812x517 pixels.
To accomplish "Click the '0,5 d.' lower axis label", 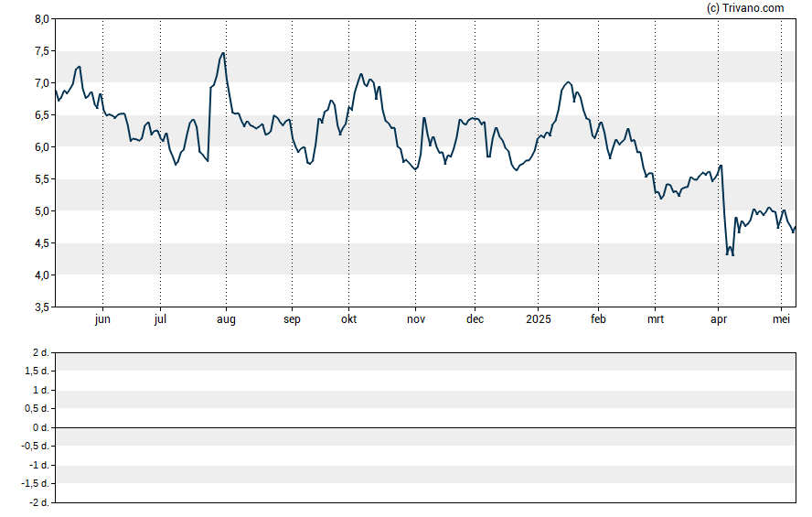I will pyautogui.click(x=37, y=409).
